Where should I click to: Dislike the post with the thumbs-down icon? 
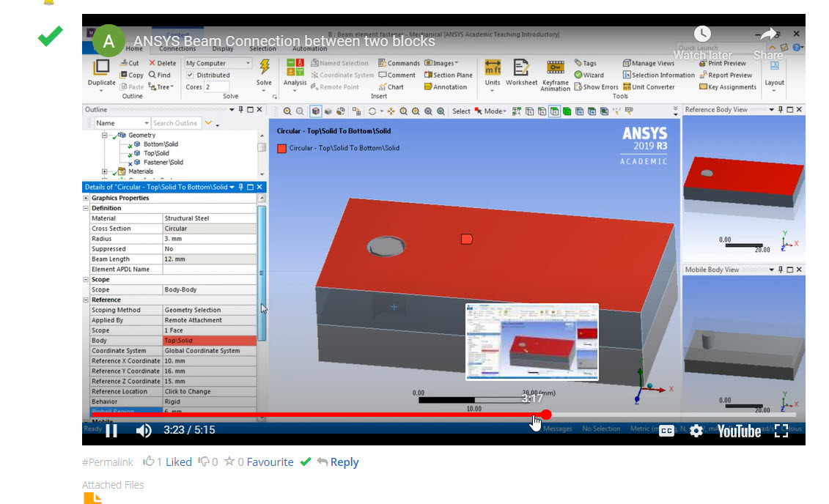pyautogui.click(x=204, y=462)
